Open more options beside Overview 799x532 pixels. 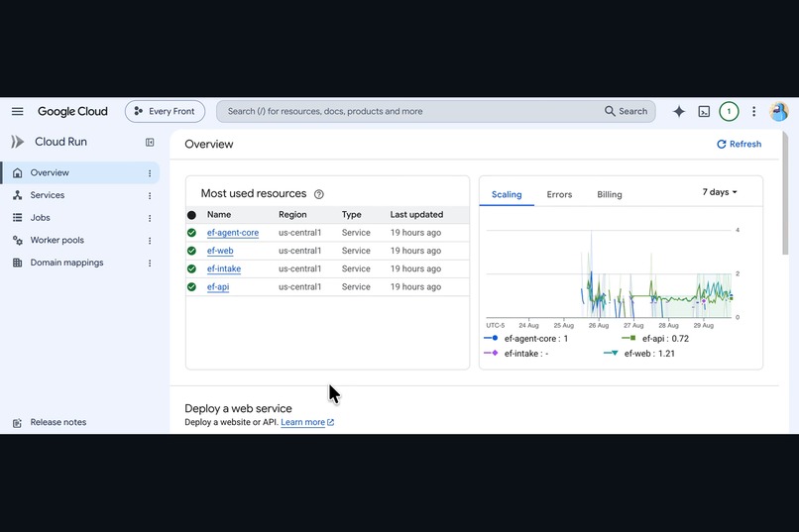[x=150, y=173]
